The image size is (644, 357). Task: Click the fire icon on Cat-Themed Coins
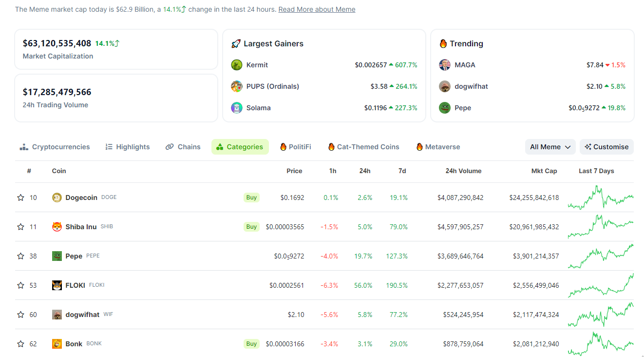pos(331,147)
